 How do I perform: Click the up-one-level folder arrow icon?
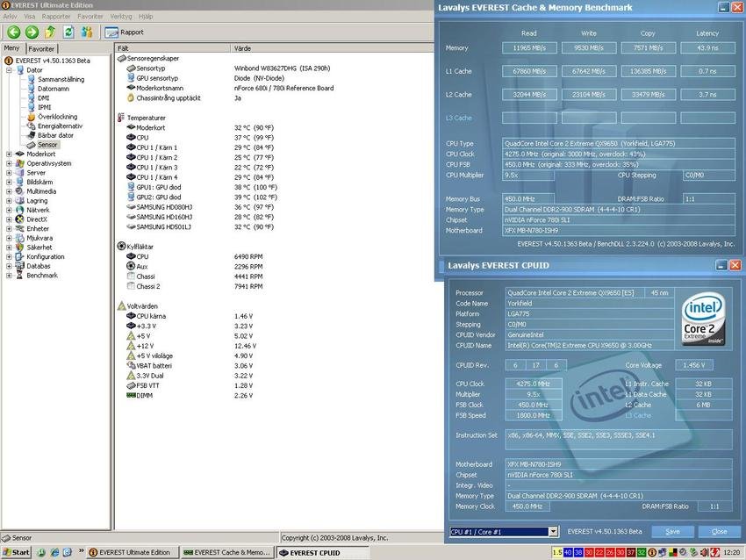(x=50, y=32)
